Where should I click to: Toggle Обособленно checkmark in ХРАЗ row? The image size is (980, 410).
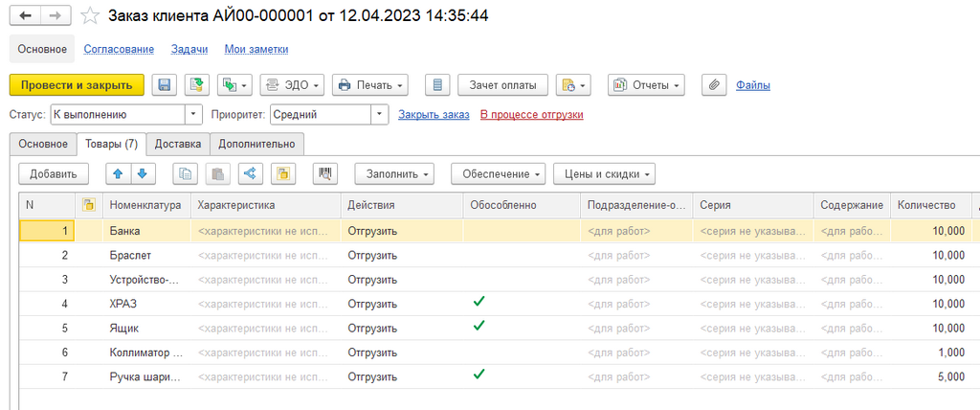point(479,302)
